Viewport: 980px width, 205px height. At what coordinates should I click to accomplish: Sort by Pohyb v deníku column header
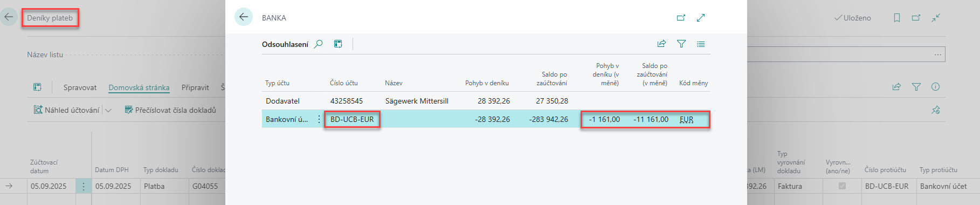pos(487,83)
